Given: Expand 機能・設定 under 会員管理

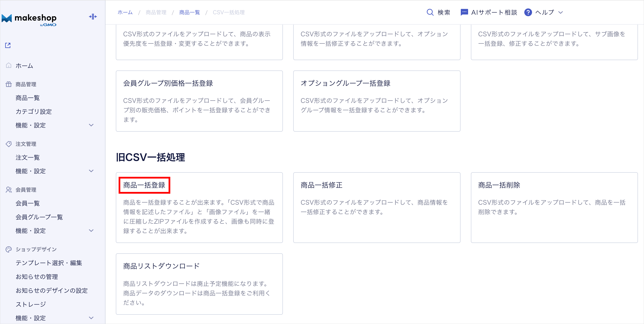Looking at the screenshot, I should pyautogui.click(x=91, y=230).
